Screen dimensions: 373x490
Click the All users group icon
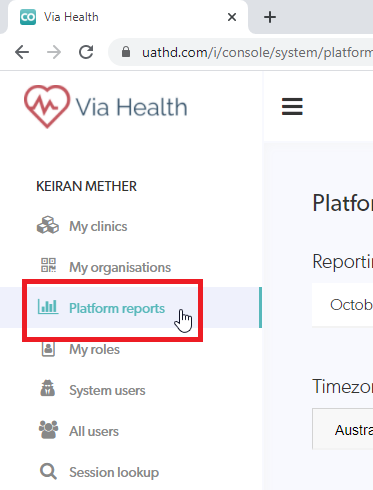click(48, 429)
